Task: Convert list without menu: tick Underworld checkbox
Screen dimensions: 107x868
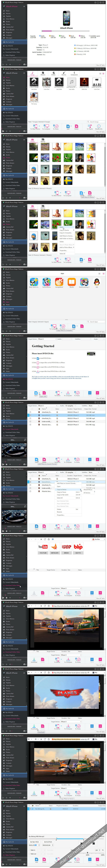Action: 30,422
